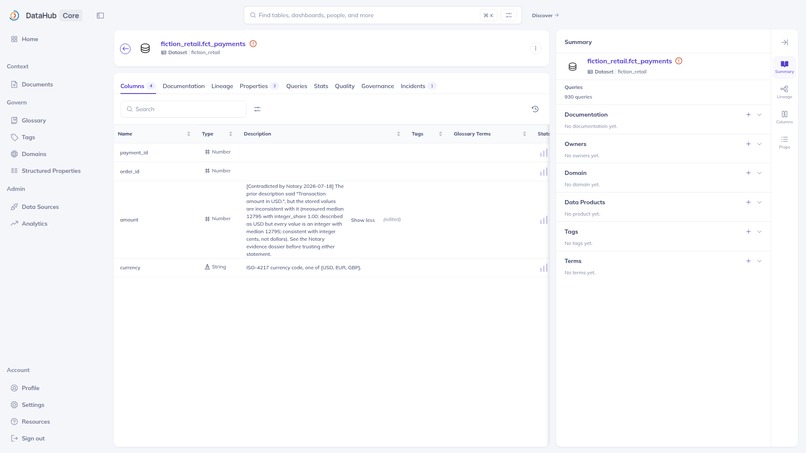Viewport: 806px width, 453px height.
Task: Add documentation with the plus button
Action: pyautogui.click(x=748, y=115)
